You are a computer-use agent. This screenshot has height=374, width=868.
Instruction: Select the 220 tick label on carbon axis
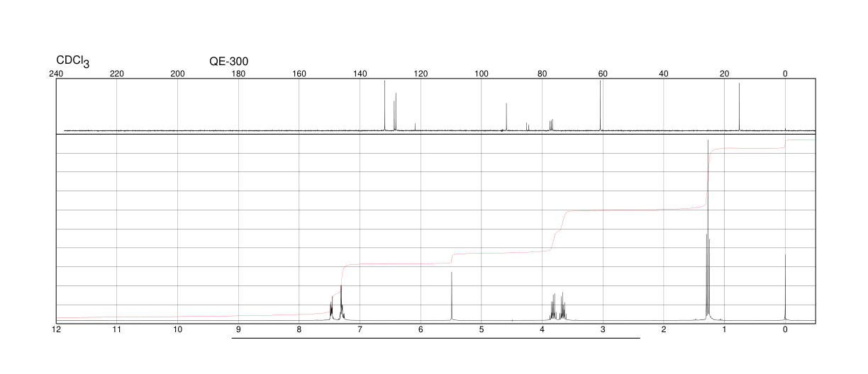click(117, 74)
